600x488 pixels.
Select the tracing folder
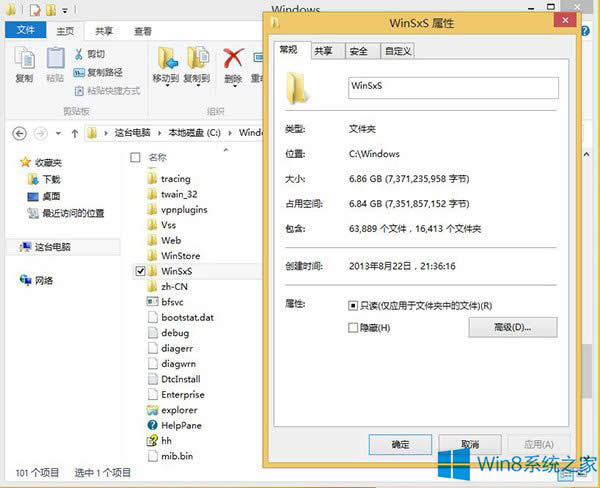tap(169, 179)
